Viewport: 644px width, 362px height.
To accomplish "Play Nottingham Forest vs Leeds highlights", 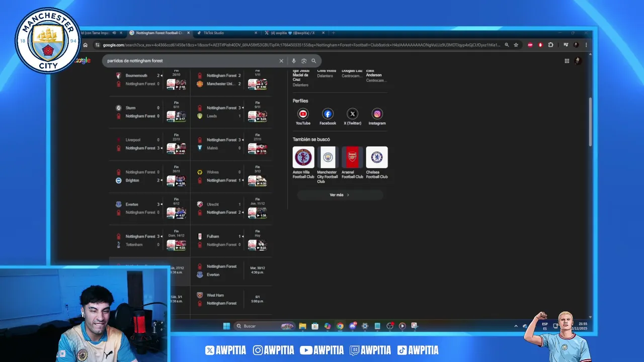I will coord(257,116).
